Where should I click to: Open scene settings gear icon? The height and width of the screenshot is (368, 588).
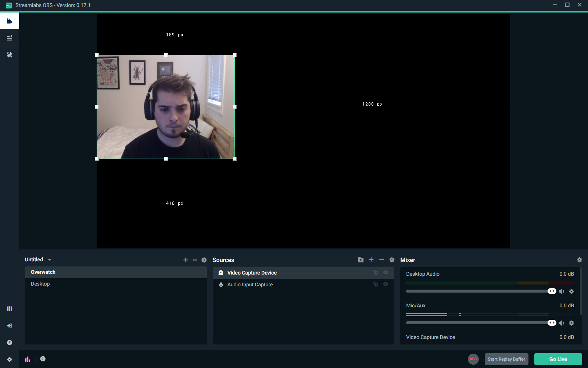[204, 260]
